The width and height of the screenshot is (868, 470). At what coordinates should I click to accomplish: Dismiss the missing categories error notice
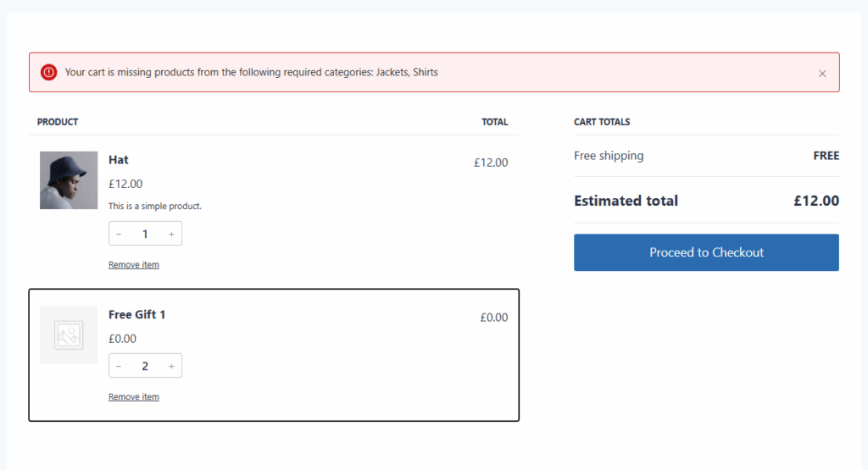[822, 74]
